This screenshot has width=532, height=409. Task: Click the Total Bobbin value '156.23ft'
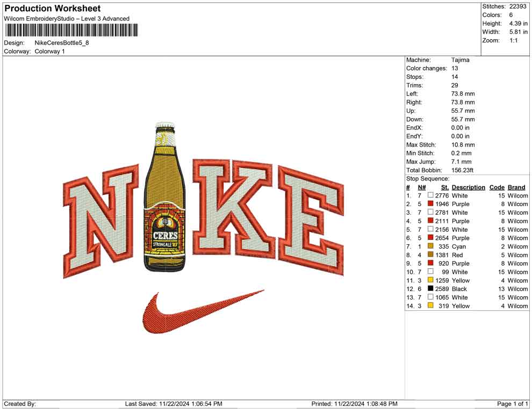pos(462,170)
